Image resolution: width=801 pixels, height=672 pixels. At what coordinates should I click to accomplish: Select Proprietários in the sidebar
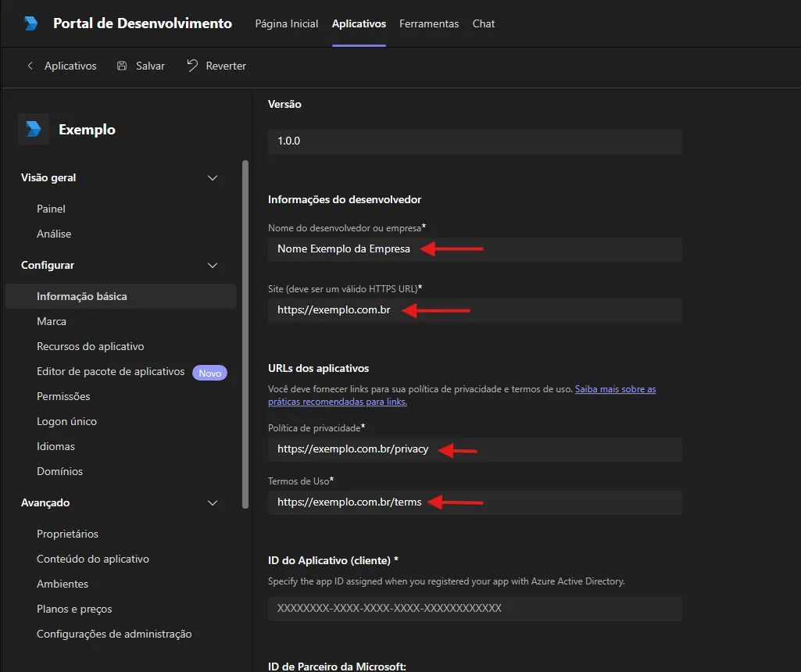(67, 534)
